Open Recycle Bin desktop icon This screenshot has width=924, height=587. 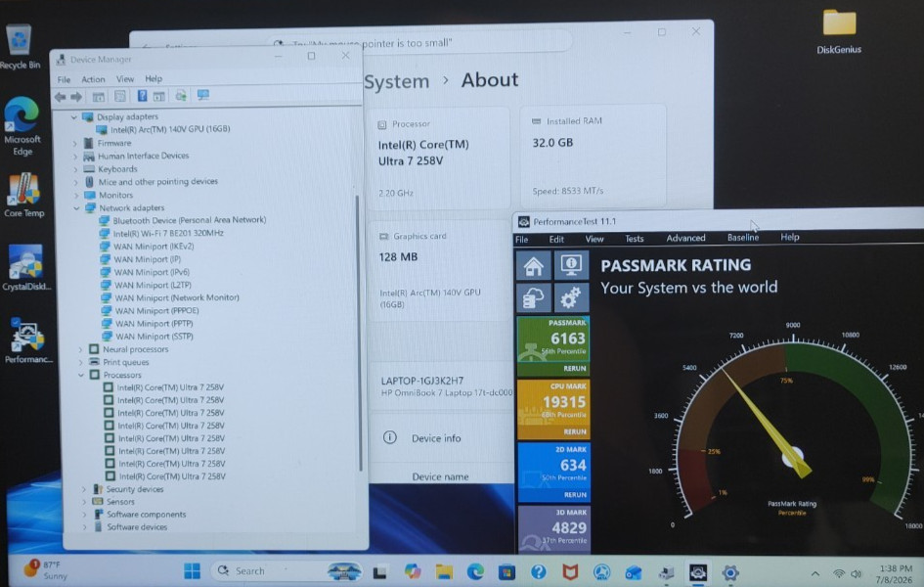[x=20, y=47]
